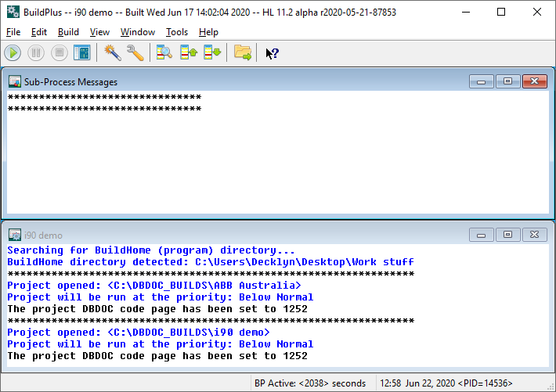Screen dimensions: 556x392
Task: Open the blue project panel icon
Action: 82,53
